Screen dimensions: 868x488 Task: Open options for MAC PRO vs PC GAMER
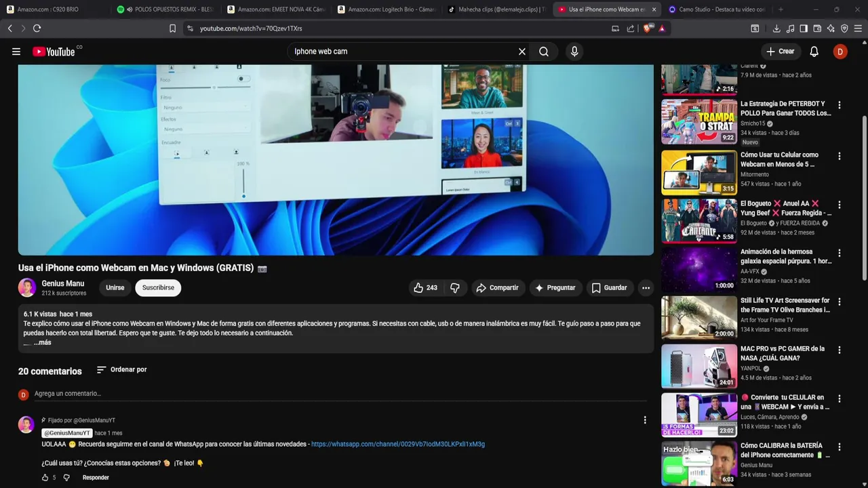pos(840,350)
